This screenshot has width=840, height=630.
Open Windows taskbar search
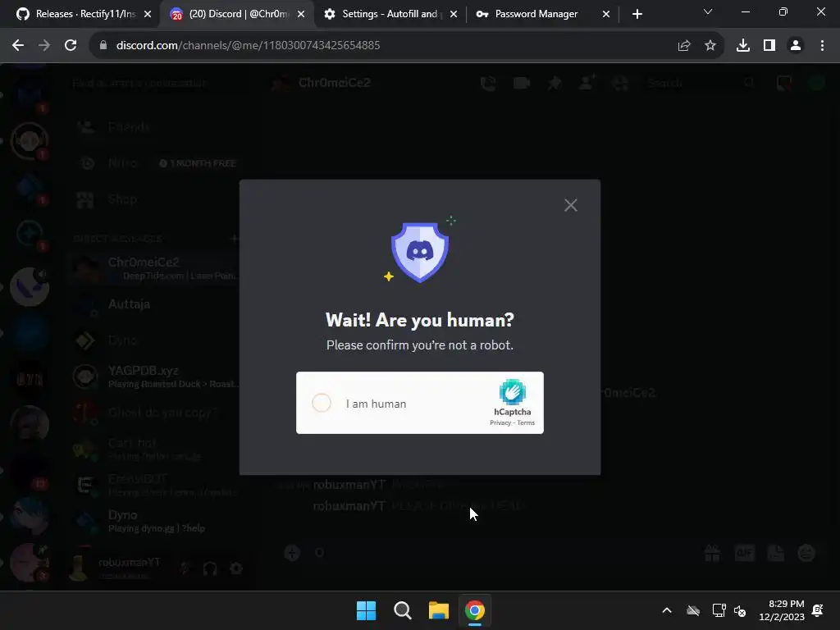coord(402,610)
